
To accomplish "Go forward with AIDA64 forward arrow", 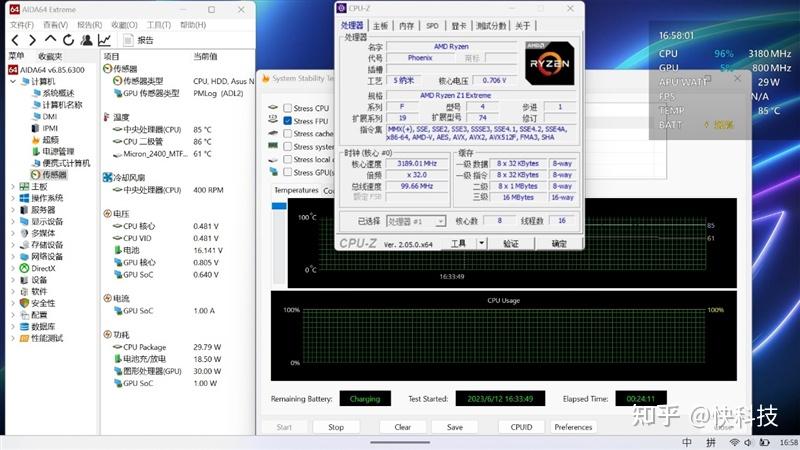I will pyautogui.click(x=32, y=40).
